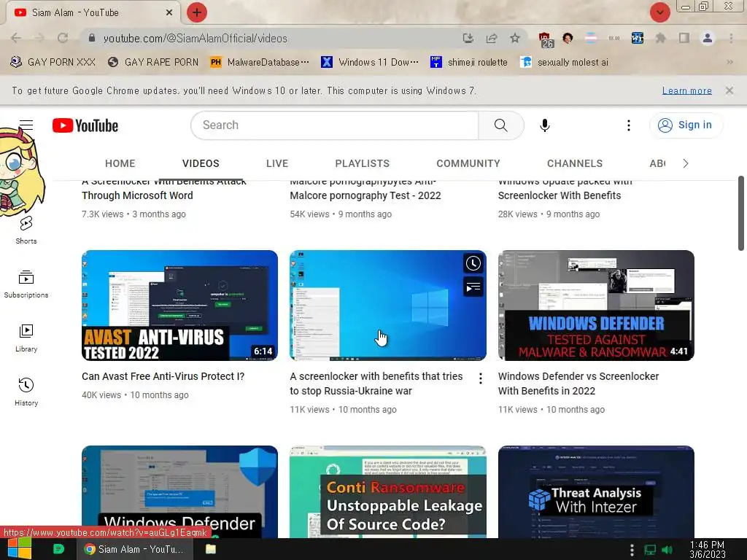The height and width of the screenshot is (560, 747).
Task: Open the network tray icon
Action: pos(650,550)
